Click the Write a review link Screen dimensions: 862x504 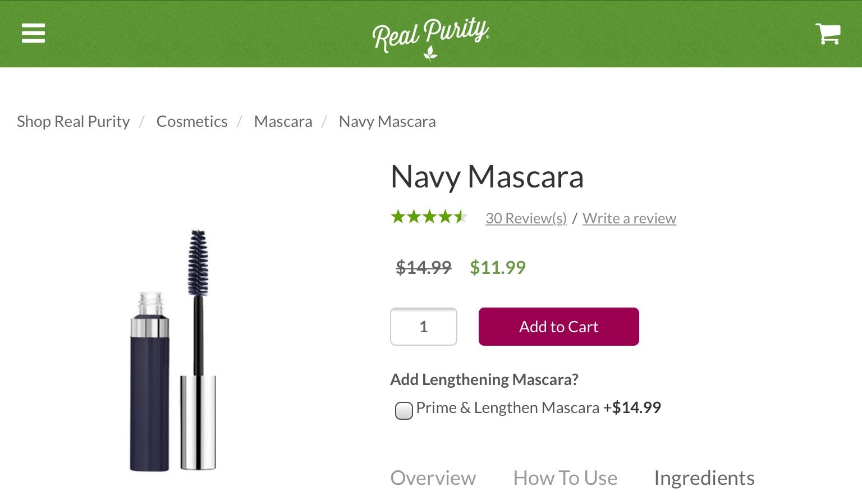click(x=629, y=218)
